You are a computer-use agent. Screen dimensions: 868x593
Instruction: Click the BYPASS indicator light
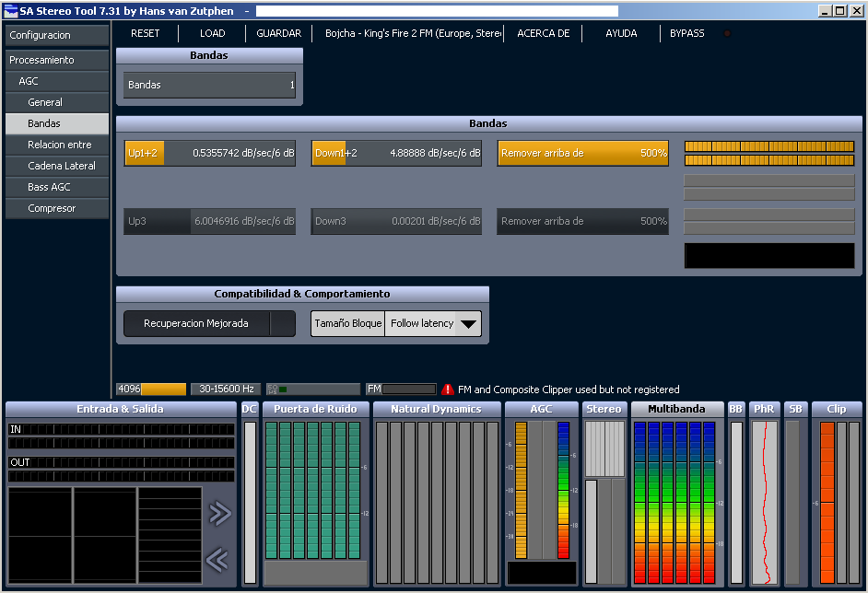pyautogui.click(x=727, y=34)
